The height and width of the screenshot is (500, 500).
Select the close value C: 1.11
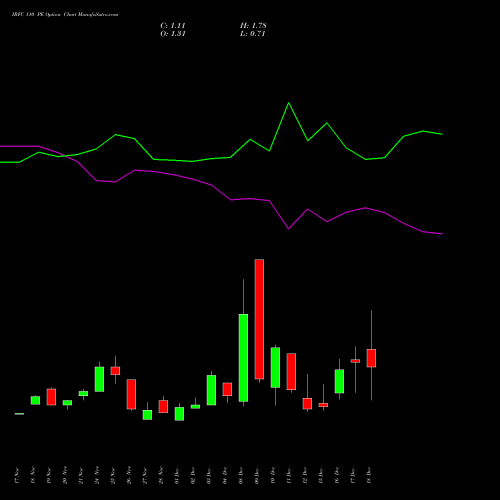tap(173, 26)
